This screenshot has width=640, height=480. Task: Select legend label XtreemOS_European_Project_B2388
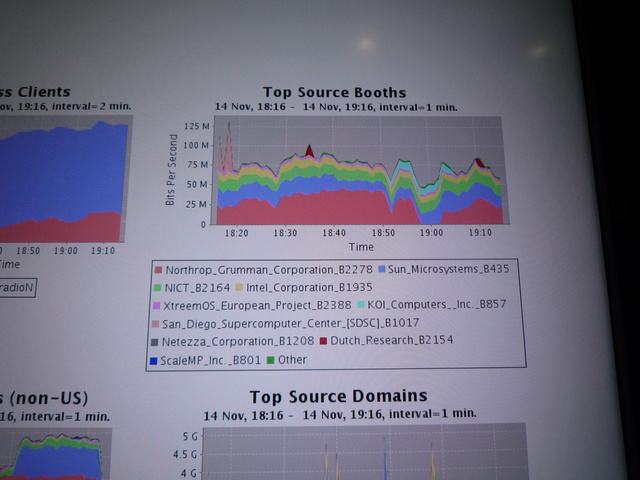[x=257, y=306]
